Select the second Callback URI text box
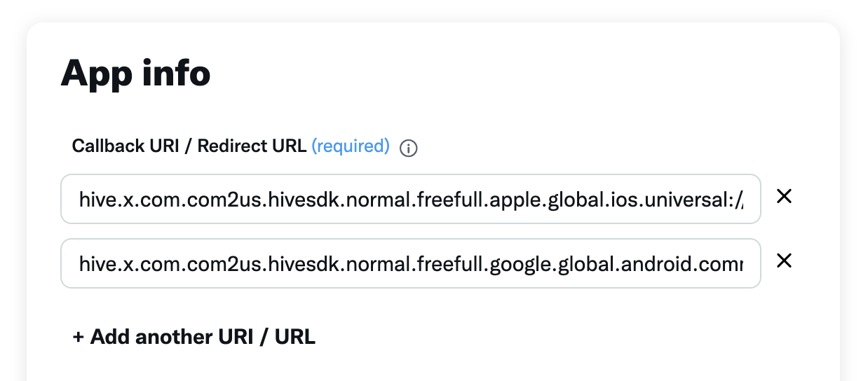868x381 pixels. [410, 263]
